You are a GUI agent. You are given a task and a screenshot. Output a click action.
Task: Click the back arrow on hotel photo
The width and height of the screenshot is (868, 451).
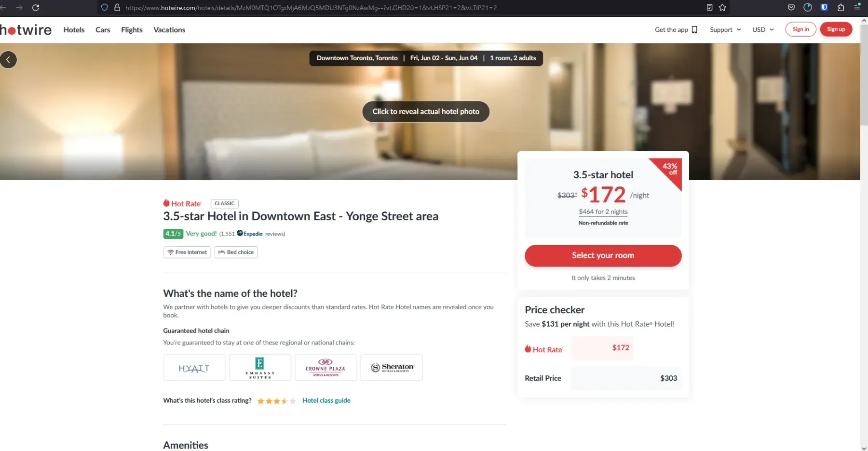coord(8,60)
